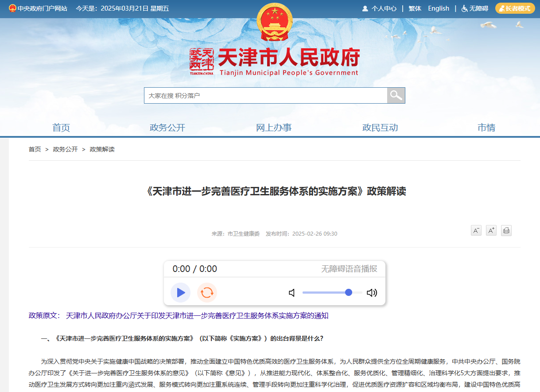Click the volume slider handle
This screenshot has width=540, height=392.
(349, 292)
